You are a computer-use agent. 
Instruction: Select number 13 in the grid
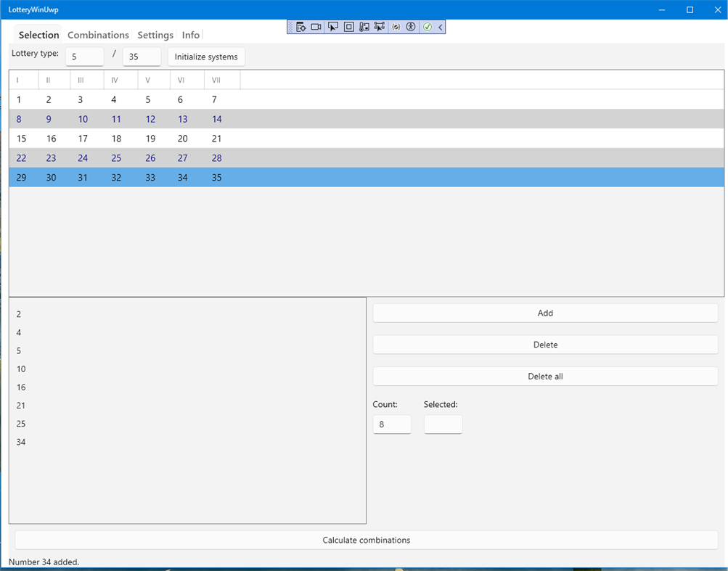pos(183,119)
